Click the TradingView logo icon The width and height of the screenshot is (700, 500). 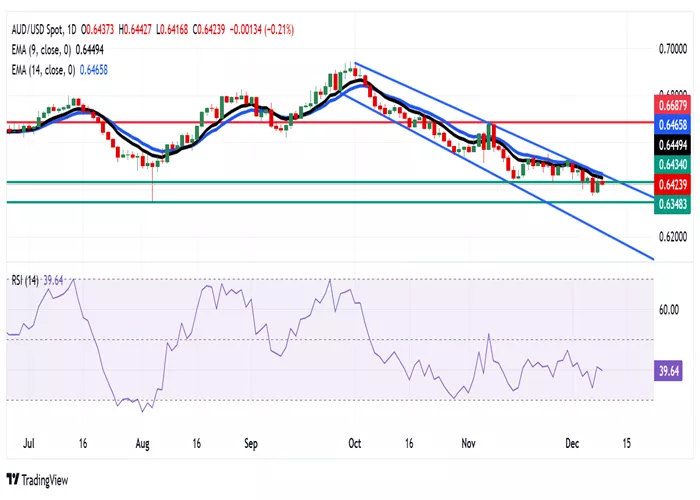click(13, 479)
